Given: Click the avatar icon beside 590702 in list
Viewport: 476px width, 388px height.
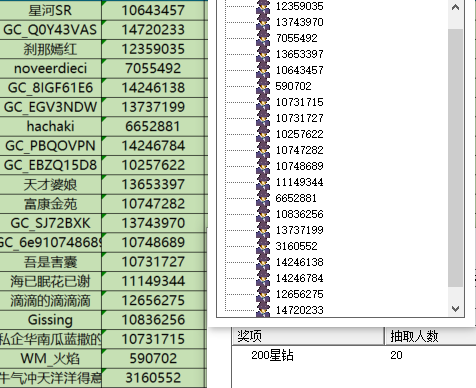Looking at the screenshot, I should point(263,86).
